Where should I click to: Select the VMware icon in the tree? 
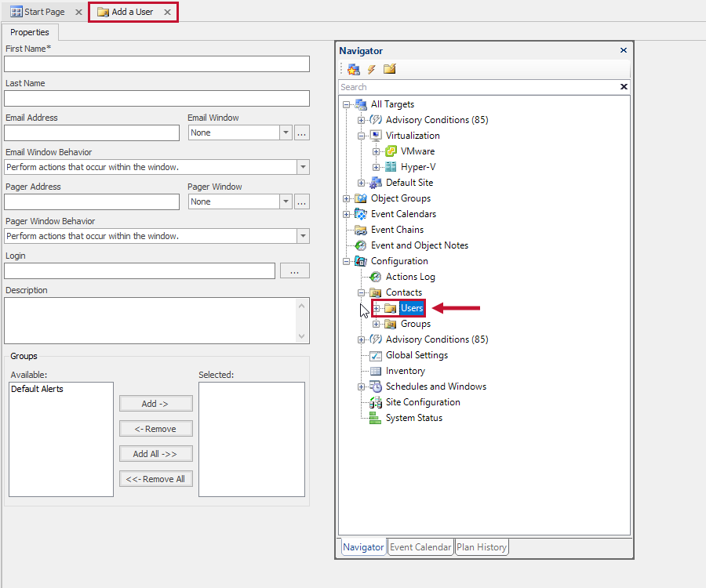[x=392, y=151]
